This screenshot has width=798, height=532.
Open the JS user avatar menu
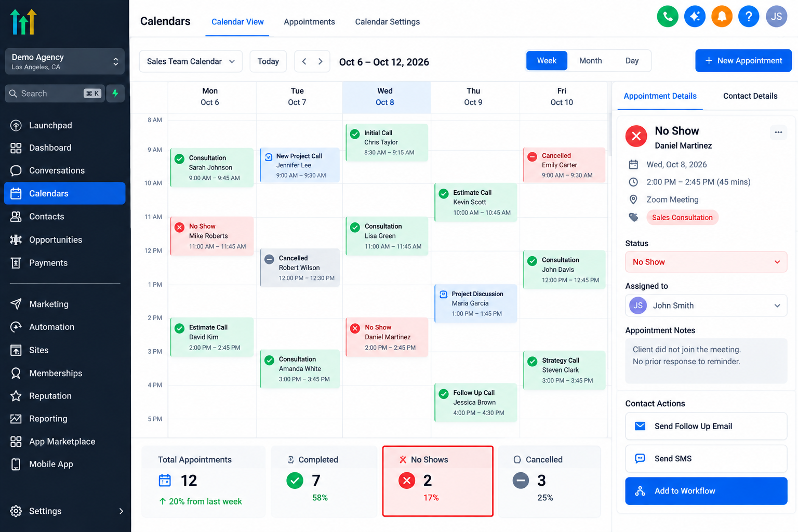[776, 17]
